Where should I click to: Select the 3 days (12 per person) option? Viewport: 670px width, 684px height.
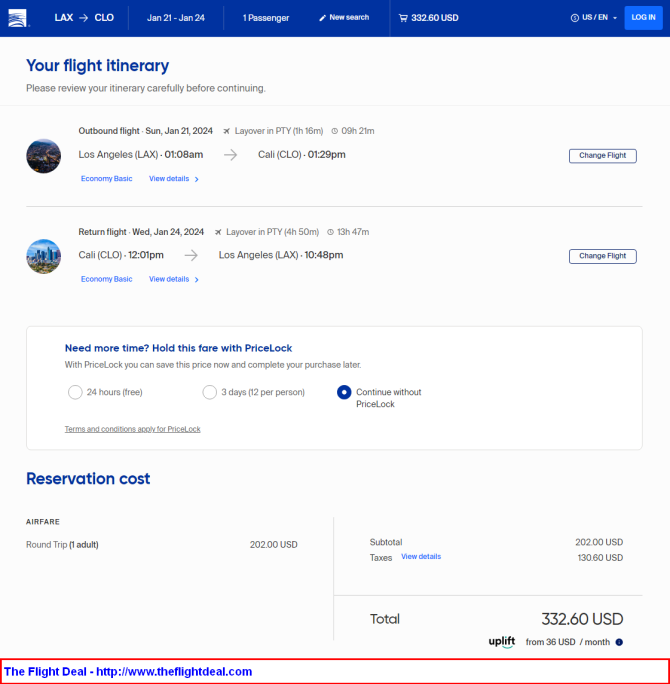[209, 392]
